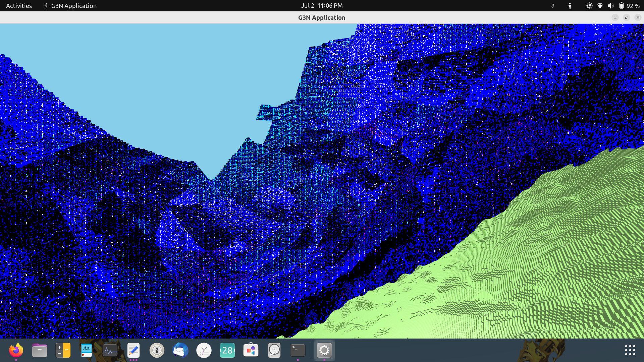644x362 pixels.
Task: Open System Monitor from dock
Action: pos(110,351)
